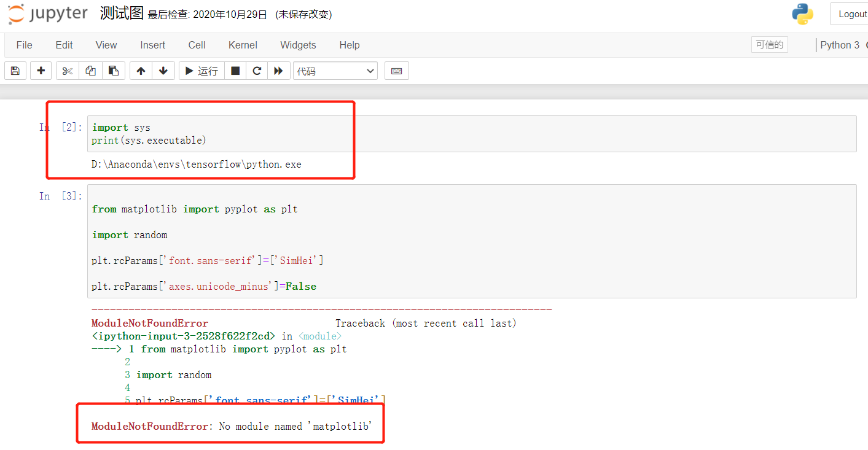
Task: Click Traceback (most recent call last) text
Action: click(426, 323)
